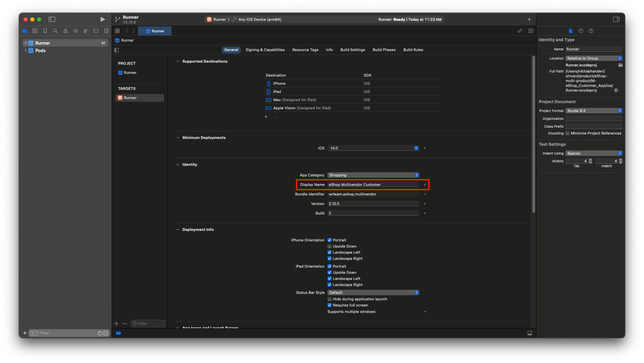Collapse the Supported Destinations section
Screen dimensions: 644x363
[x=178, y=61]
